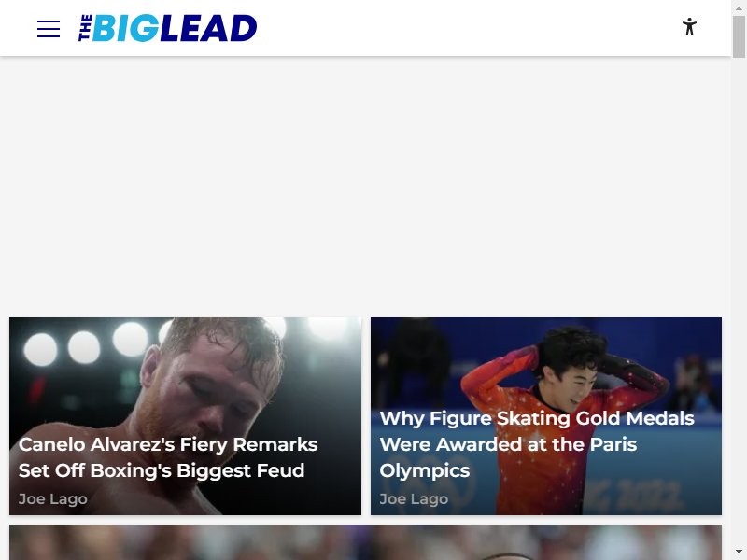This screenshot has height=560, width=747.
Task: Open the hamburger navigation menu
Action: click(x=49, y=29)
